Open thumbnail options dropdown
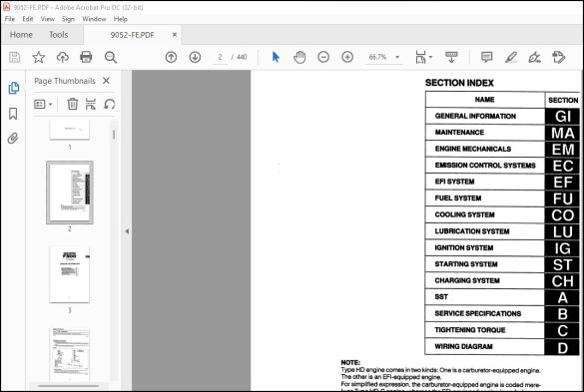 point(43,104)
